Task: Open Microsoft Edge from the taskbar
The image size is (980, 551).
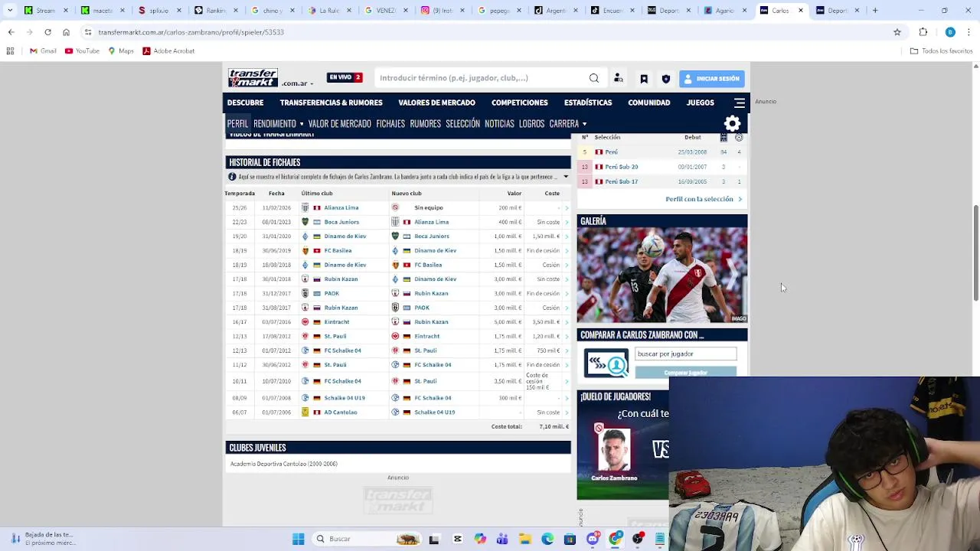Action: [x=547, y=539]
